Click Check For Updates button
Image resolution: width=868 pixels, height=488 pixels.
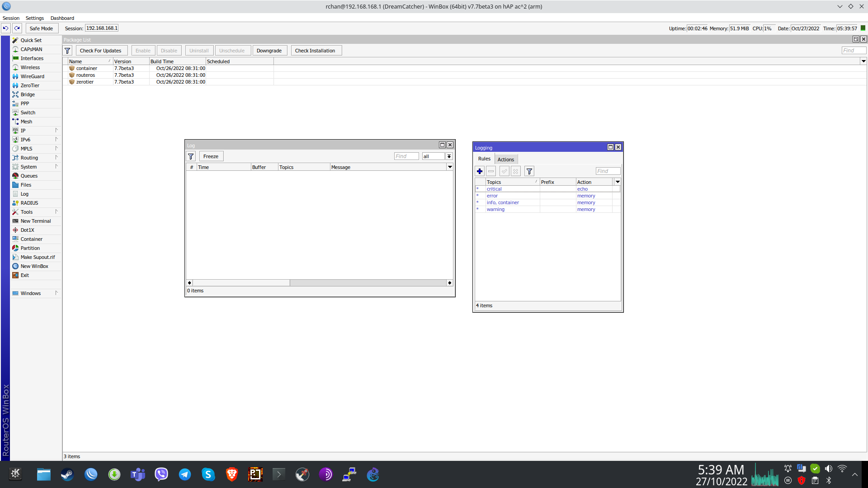point(101,51)
